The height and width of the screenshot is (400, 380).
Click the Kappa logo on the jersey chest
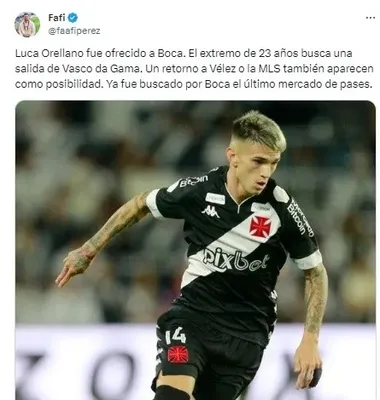coord(210,211)
